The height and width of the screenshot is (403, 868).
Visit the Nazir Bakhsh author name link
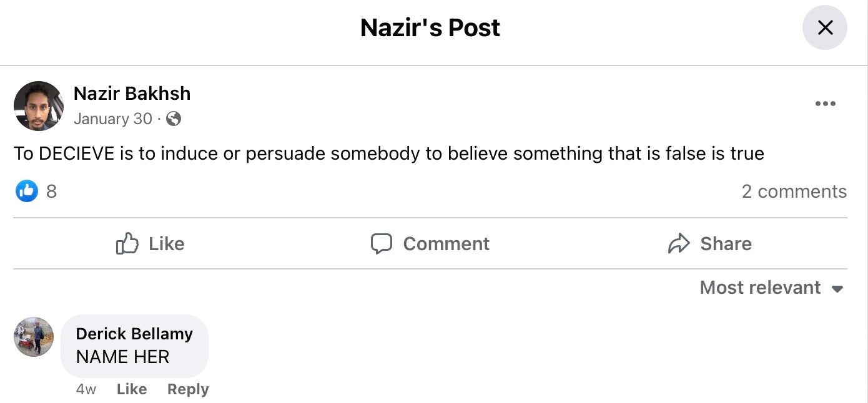click(132, 94)
